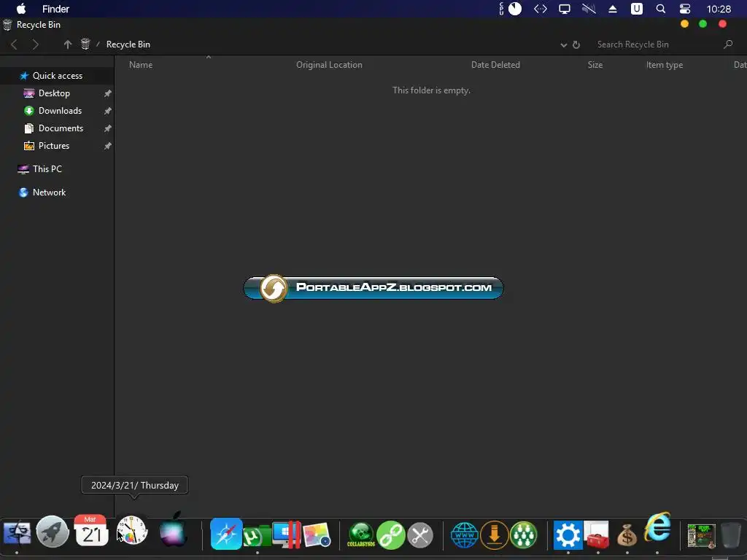Open the orange download arrow dock icon
The width and height of the screenshot is (747, 560).
tap(495, 534)
